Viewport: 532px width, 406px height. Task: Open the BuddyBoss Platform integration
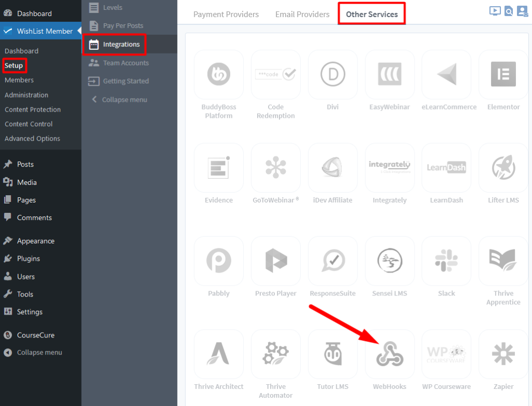(219, 75)
